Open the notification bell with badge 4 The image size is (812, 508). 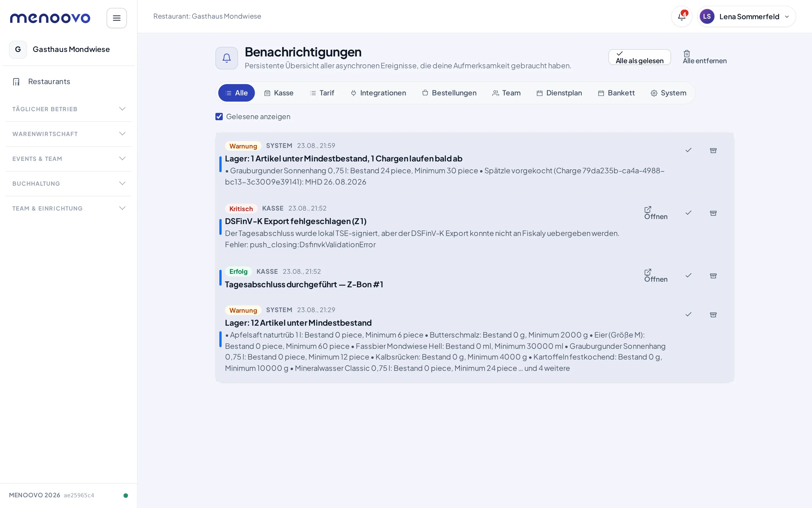coord(681,16)
